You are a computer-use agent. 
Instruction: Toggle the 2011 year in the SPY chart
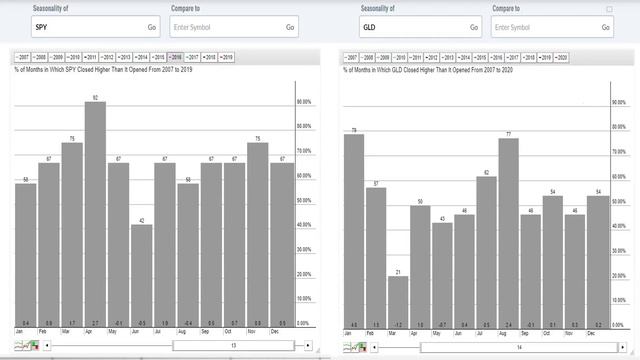90,58
